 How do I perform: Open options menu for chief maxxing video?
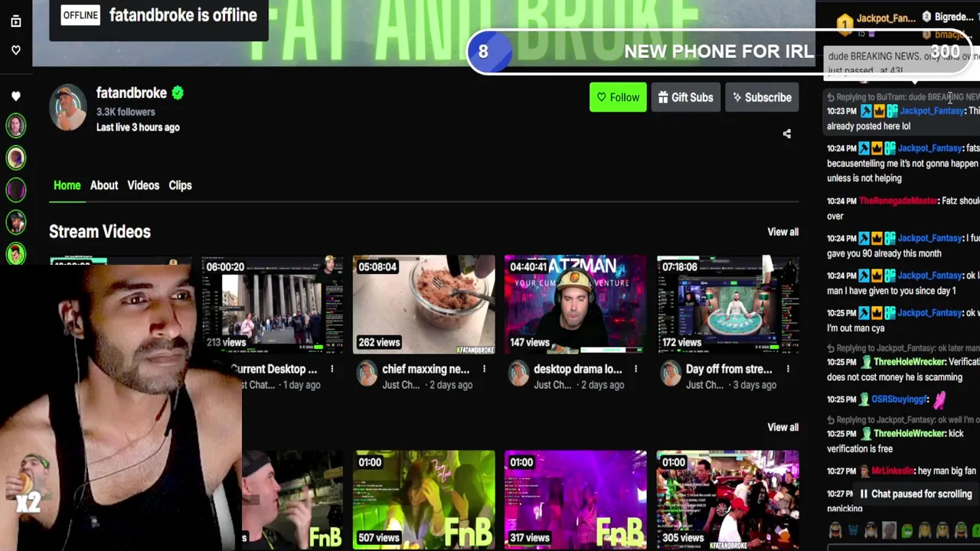(x=484, y=369)
